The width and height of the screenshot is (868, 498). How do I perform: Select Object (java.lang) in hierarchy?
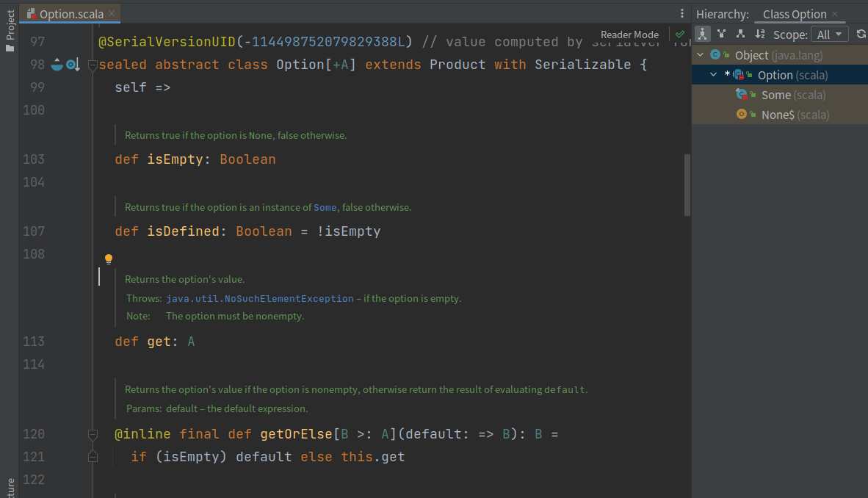tap(779, 55)
